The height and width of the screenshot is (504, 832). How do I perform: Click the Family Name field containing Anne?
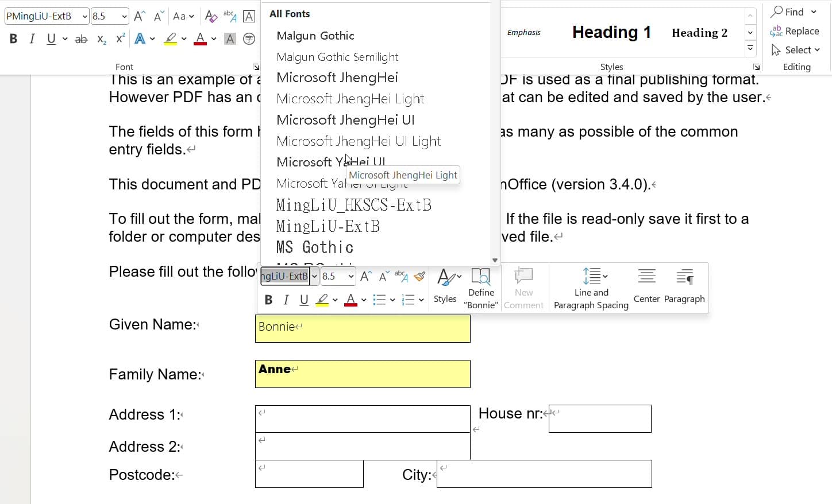pyautogui.click(x=363, y=374)
